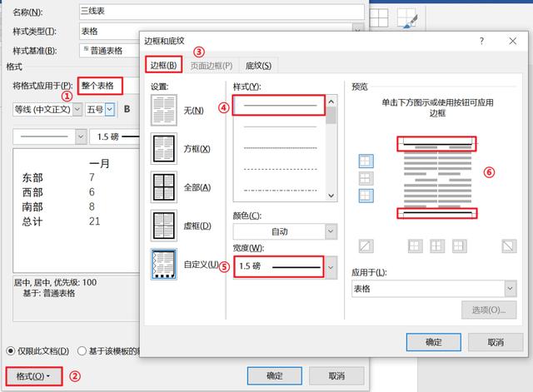The image size is (533, 392).
Task: Toggle inside horizontal border button in preview
Action: pyautogui.click(x=365, y=178)
